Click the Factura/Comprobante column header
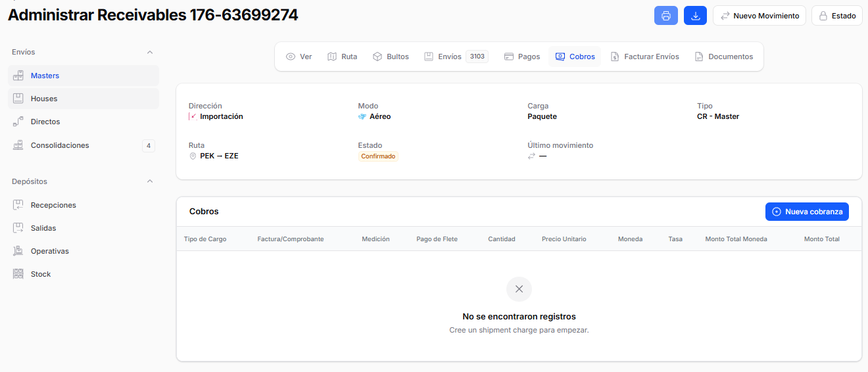The height and width of the screenshot is (372, 868). pos(291,239)
